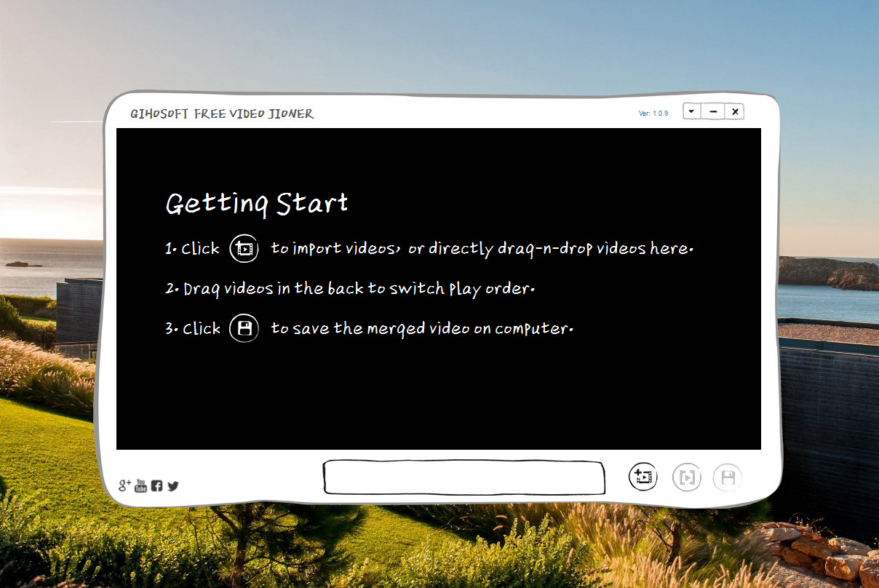Image resolution: width=879 pixels, height=588 pixels.
Task: Open the YouTube channel link
Action: coord(141,485)
